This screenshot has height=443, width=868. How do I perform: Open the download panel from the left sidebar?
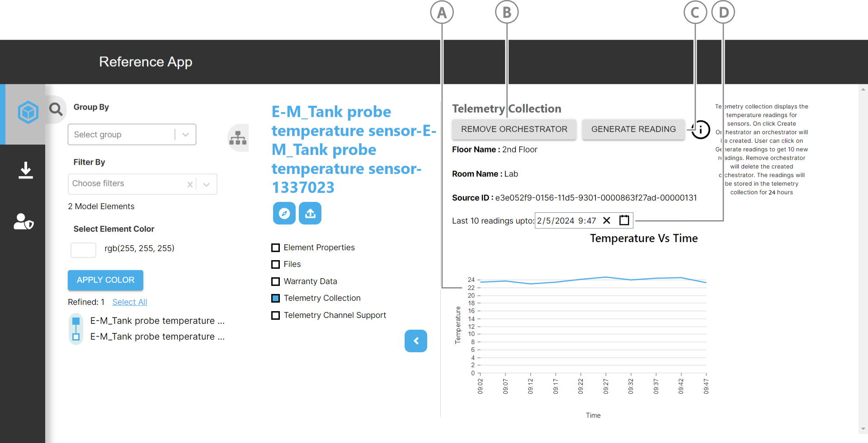coord(25,171)
